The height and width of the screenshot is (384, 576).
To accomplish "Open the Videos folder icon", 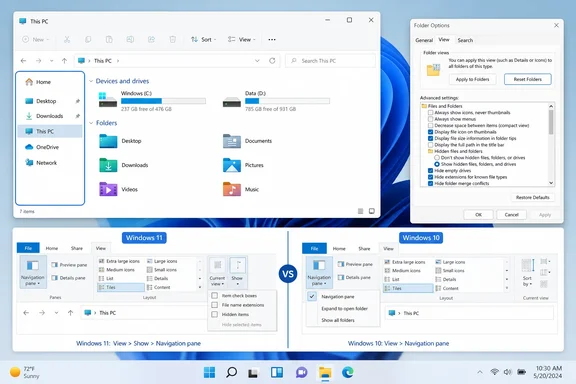I will click(x=108, y=189).
